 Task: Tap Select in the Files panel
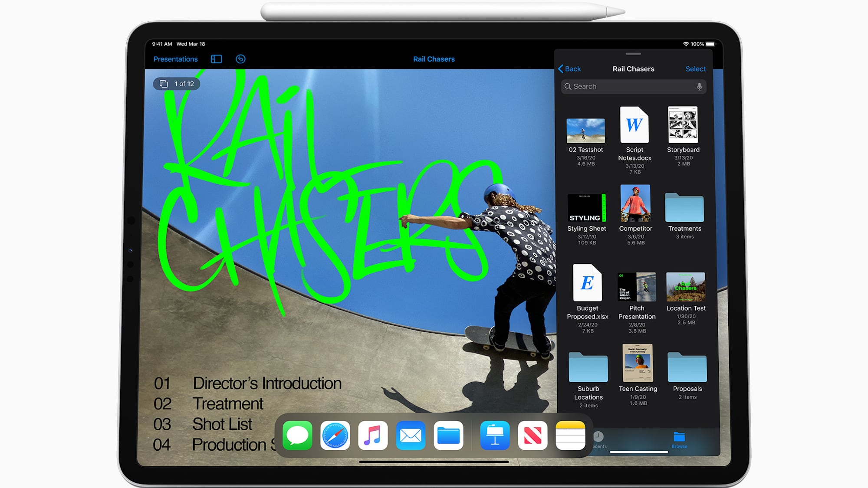[x=695, y=69]
